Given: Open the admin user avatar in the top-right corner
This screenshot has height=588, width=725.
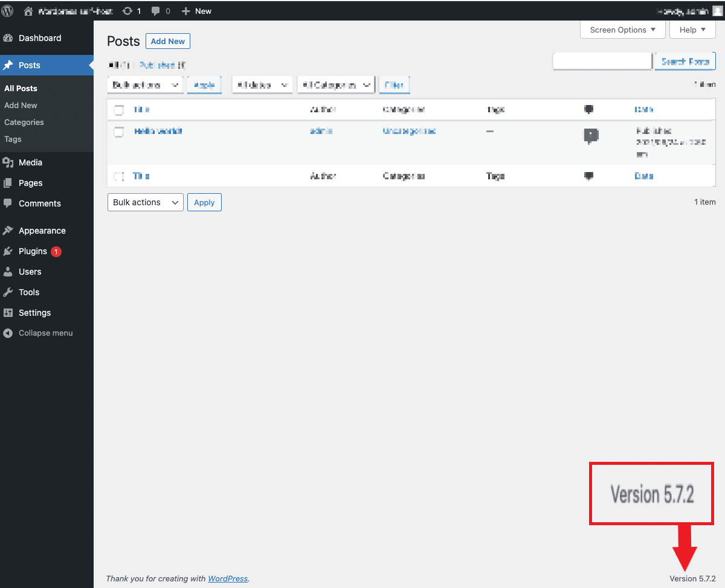Looking at the screenshot, I should [717, 11].
